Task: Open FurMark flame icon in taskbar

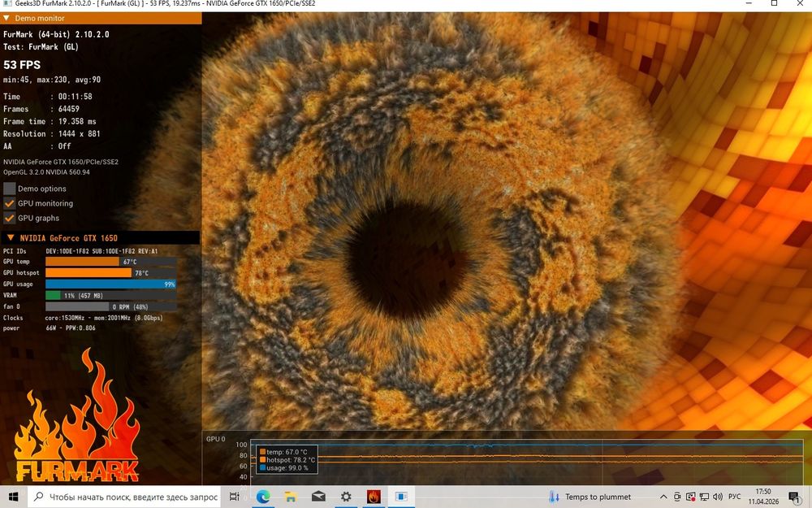Action: point(374,497)
